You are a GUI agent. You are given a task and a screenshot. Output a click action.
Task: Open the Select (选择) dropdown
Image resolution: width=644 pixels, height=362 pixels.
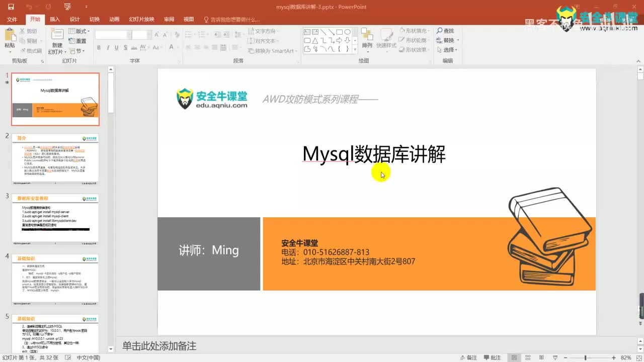tap(447, 50)
